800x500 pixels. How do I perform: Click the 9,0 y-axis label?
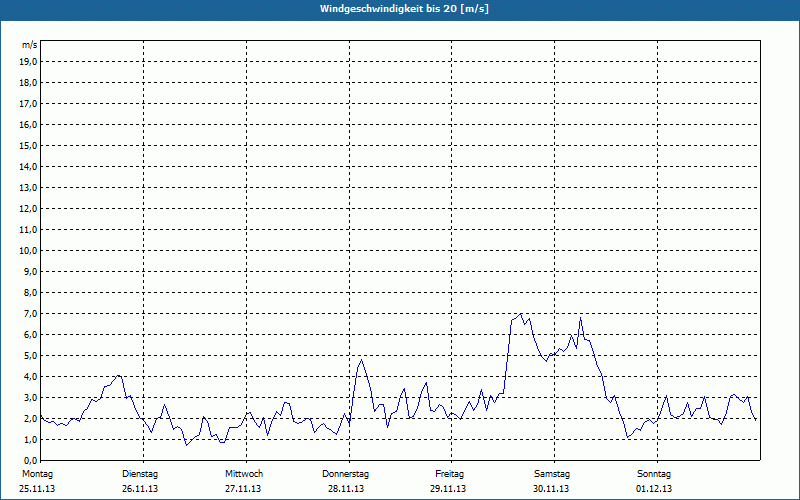click(30, 271)
